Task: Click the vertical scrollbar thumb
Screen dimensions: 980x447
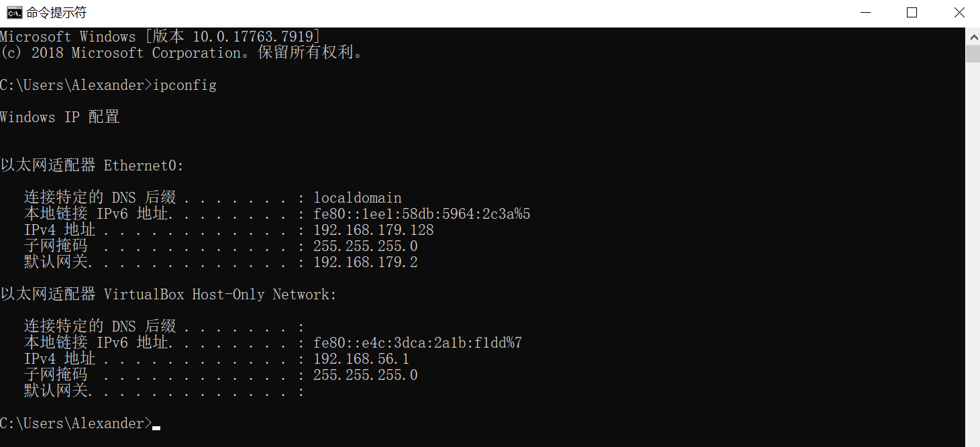Action: click(x=973, y=53)
